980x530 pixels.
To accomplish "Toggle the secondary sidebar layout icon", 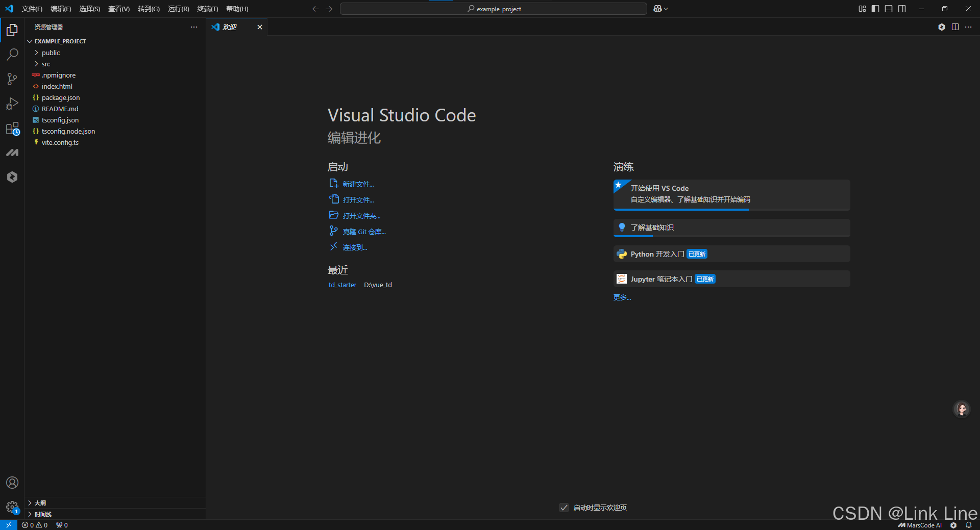I will 902,9.
